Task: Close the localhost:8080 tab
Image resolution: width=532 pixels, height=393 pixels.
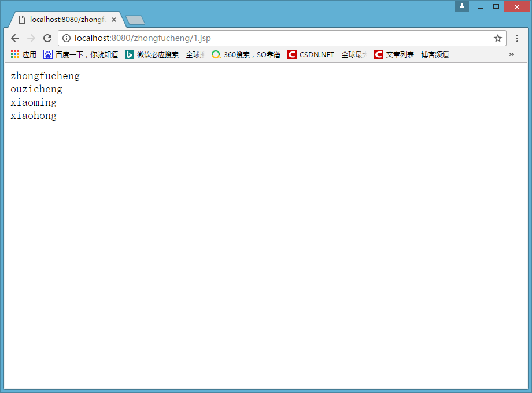Action: point(114,20)
